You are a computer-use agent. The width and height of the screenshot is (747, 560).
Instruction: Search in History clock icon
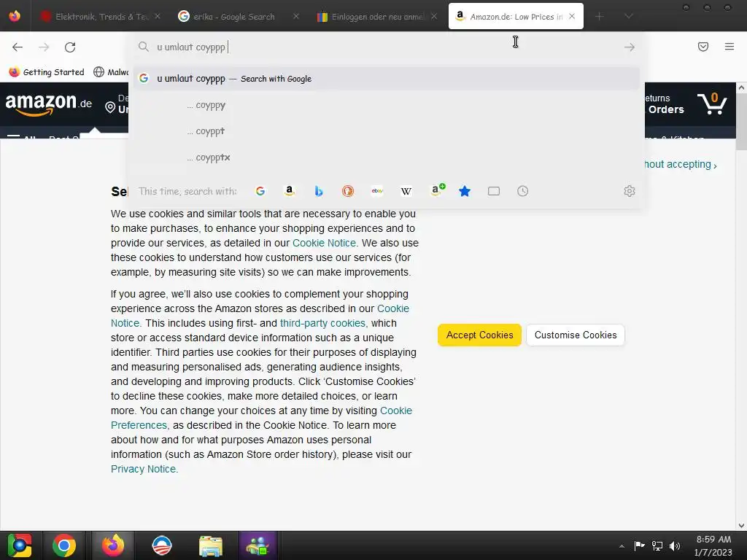[x=522, y=191]
